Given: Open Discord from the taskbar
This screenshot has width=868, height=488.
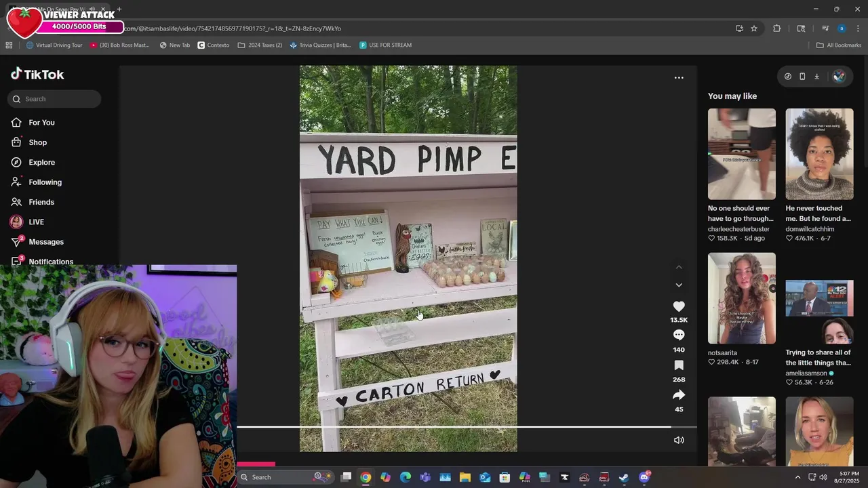Looking at the screenshot, I should point(644,477).
